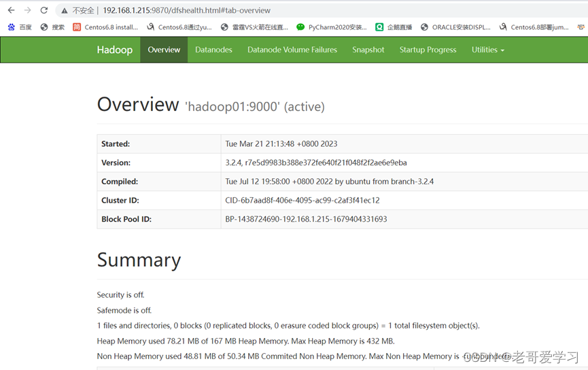Switch to the Datanodes tab
This screenshot has height=370, width=588.
213,50
